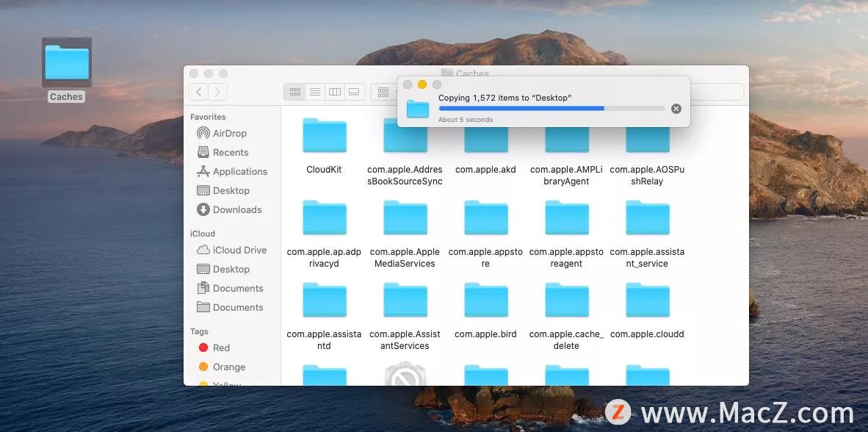The width and height of the screenshot is (868, 432).
Task: Cancel the copy operation
Action: (x=676, y=109)
